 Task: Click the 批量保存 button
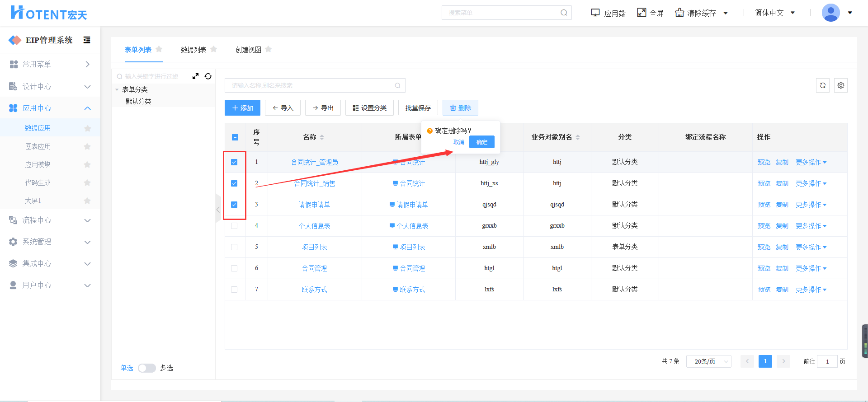pos(418,108)
